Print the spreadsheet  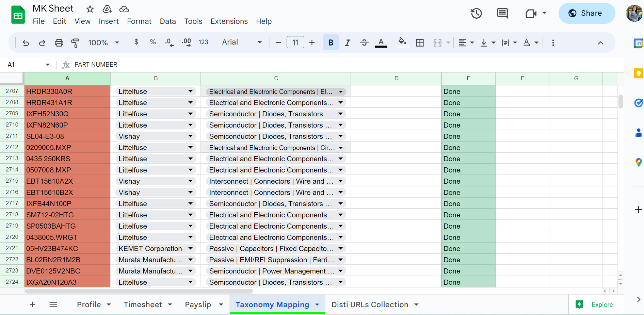pos(59,43)
